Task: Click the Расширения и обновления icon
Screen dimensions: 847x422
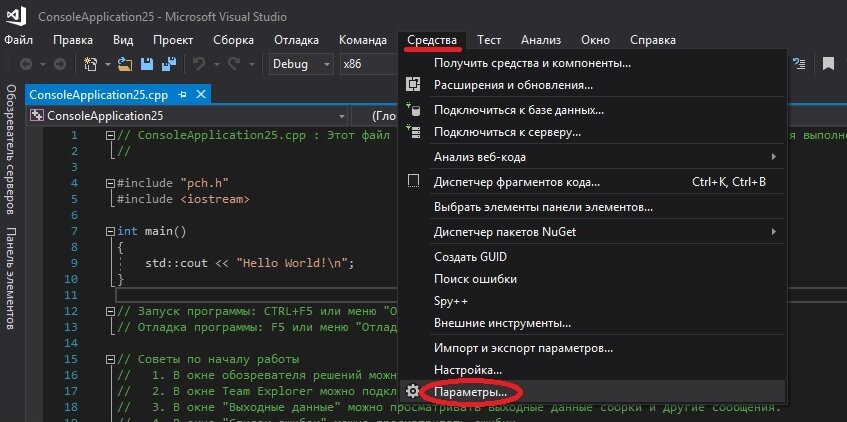Action: (413, 85)
